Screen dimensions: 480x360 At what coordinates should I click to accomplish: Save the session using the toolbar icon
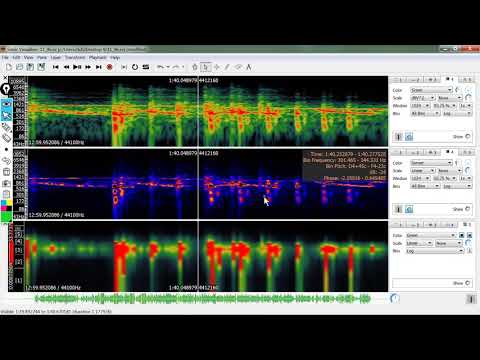pos(30,67)
